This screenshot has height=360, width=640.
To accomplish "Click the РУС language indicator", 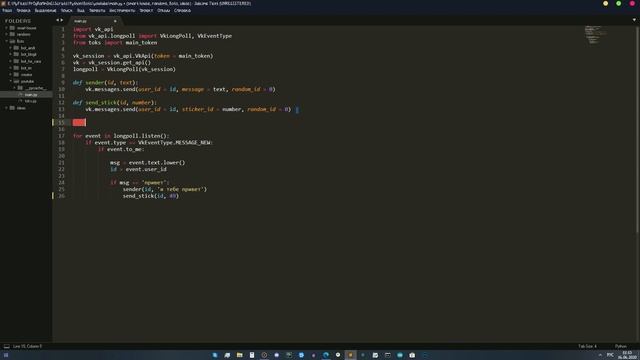I will click(610, 355).
